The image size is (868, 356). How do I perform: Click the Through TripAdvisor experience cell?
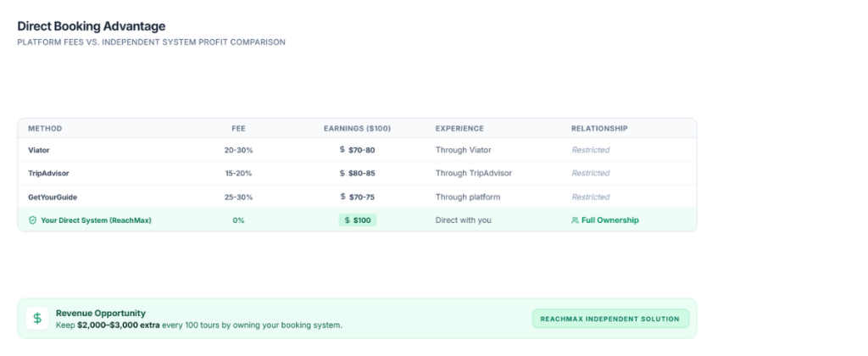(474, 173)
